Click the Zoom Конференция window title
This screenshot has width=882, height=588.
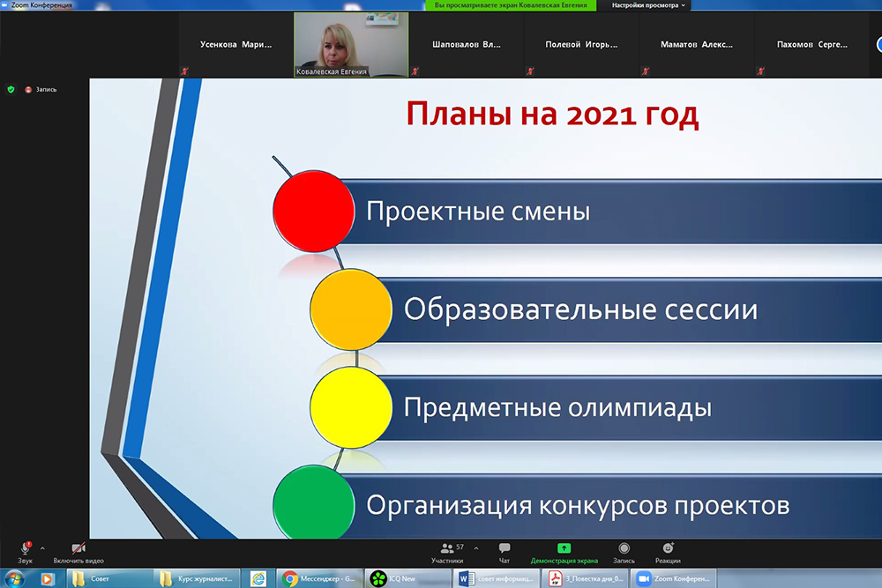point(41,5)
